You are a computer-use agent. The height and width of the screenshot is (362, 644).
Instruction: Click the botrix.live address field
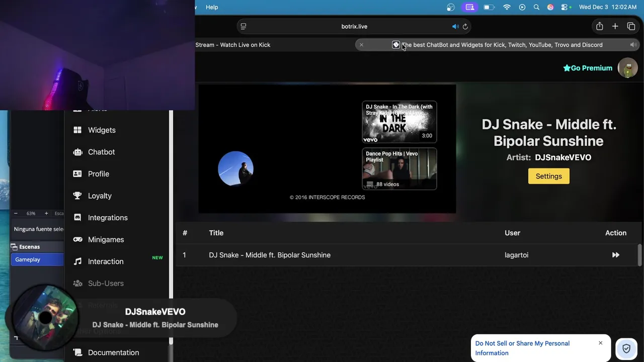pyautogui.click(x=354, y=26)
